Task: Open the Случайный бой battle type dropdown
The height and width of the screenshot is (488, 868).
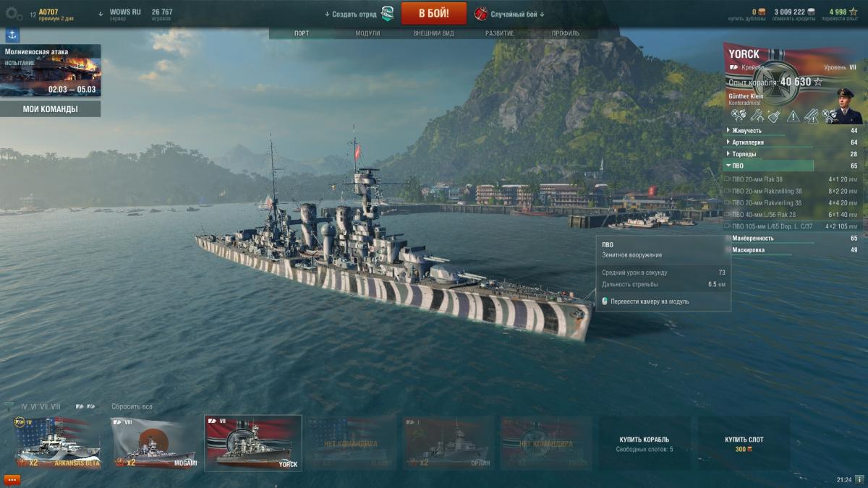Action: [510, 14]
